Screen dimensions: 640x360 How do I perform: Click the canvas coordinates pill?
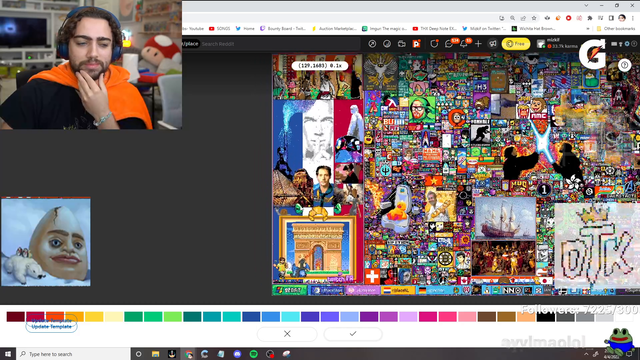coord(320,65)
